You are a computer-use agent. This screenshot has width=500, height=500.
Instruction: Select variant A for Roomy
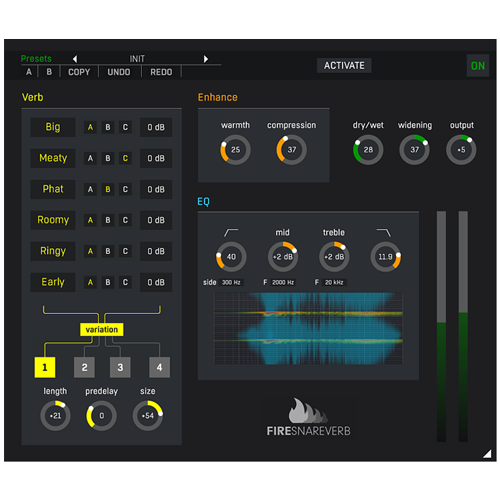point(90,220)
